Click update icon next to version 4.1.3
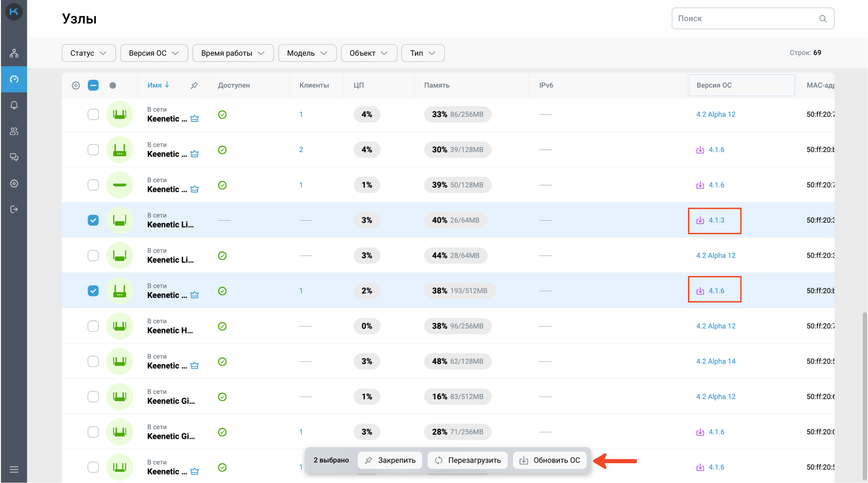The width and height of the screenshot is (868, 483). pyautogui.click(x=700, y=220)
